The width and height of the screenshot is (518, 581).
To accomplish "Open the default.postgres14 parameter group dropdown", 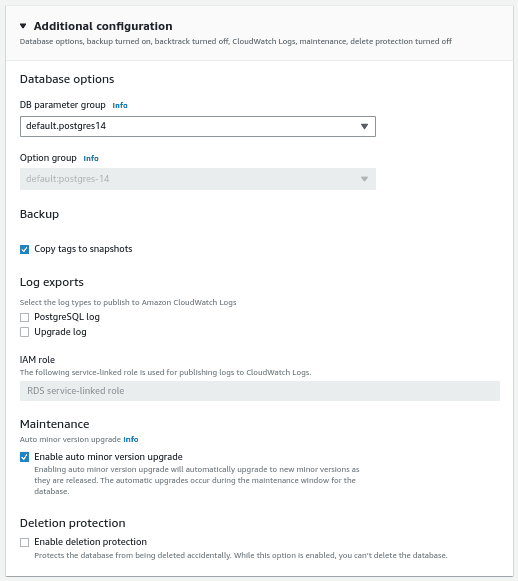I will pyautogui.click(x=197, y=126).
